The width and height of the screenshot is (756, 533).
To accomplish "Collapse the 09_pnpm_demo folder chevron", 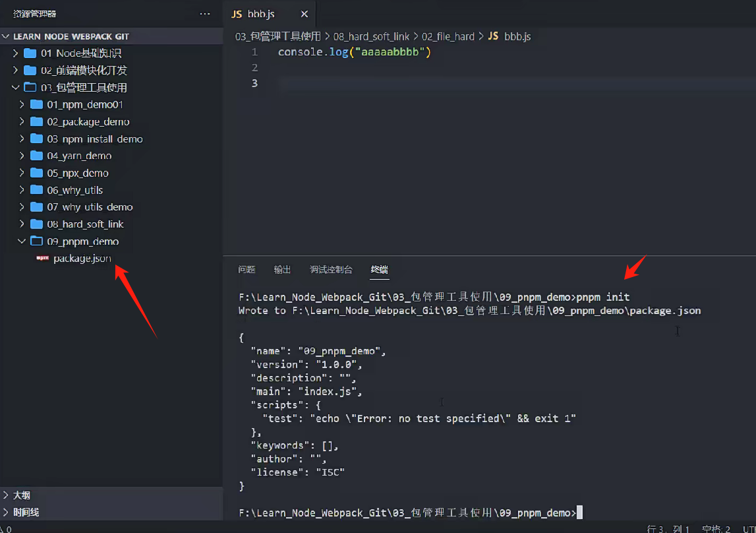I will [22, 241].
